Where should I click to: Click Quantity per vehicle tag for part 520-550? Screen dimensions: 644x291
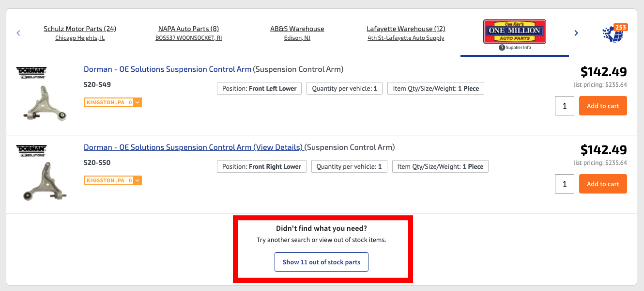point(349,166)
